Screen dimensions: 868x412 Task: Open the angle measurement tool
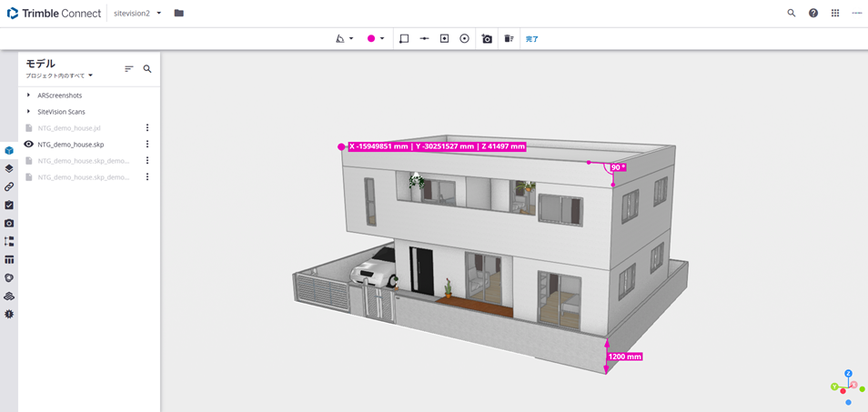(x=340, y=39)
